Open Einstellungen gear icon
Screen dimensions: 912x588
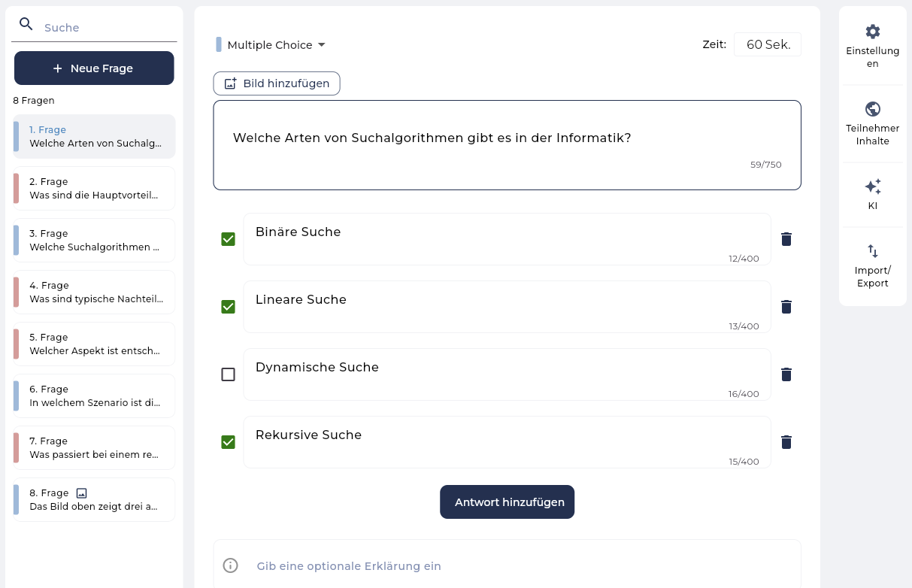872,32
